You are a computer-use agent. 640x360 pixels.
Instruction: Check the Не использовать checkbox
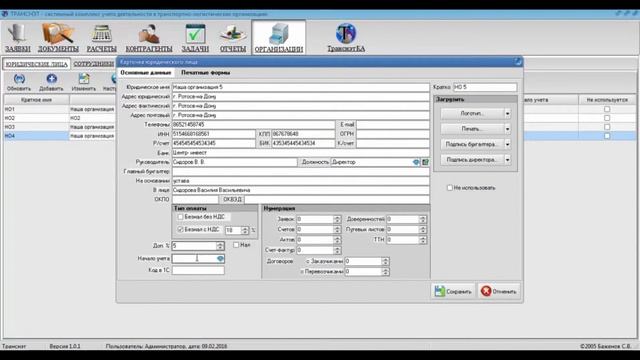[449, 188]
